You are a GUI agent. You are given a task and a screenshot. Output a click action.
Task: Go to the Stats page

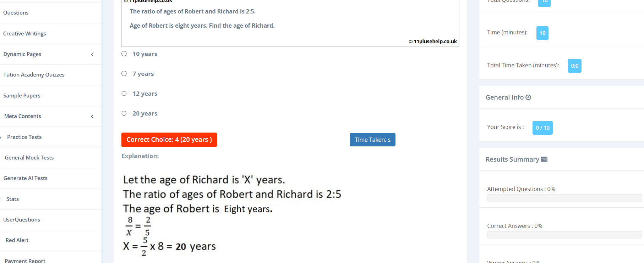pos(12,199)
